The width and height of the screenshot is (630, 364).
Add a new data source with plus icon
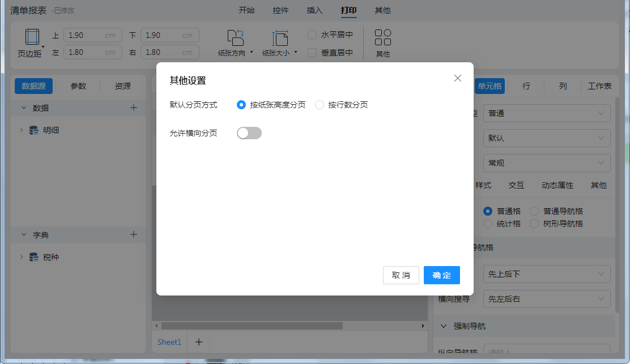(x=134, y=108)
